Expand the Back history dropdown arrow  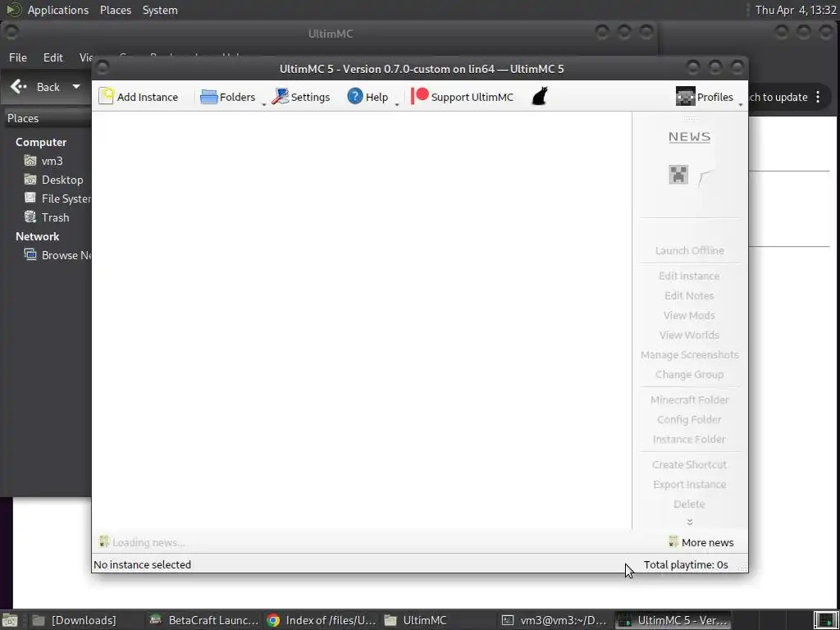[76, 87]
